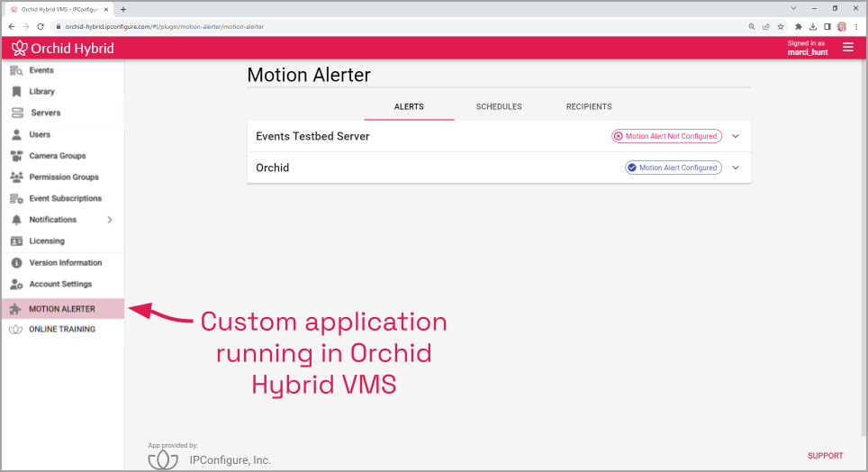Open a new browser tab
Screen dimensions: 868x472
[122, 9]
